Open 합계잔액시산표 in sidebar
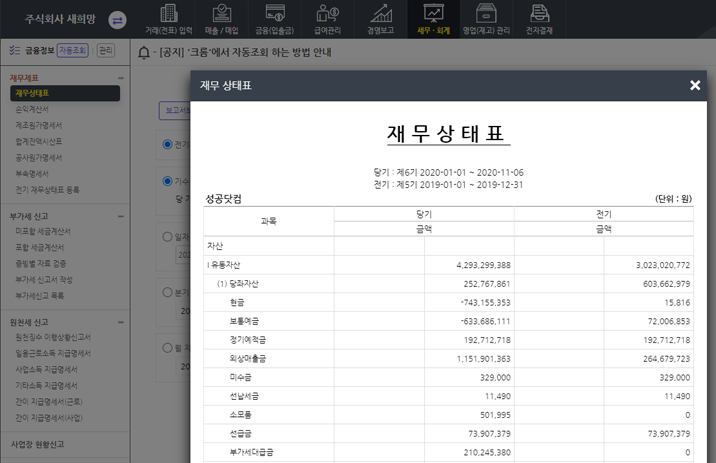This screenshot has width=716, height=463. click(x=39, y=141)
